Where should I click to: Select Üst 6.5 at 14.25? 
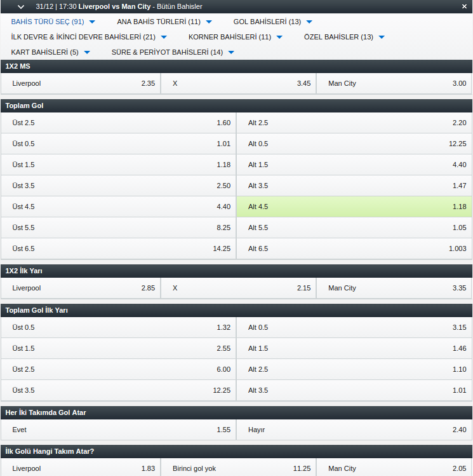(x=119, y=248)
